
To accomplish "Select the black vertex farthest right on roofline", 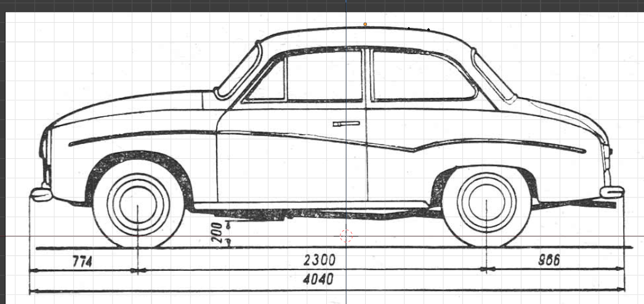I will coord(429,30).
